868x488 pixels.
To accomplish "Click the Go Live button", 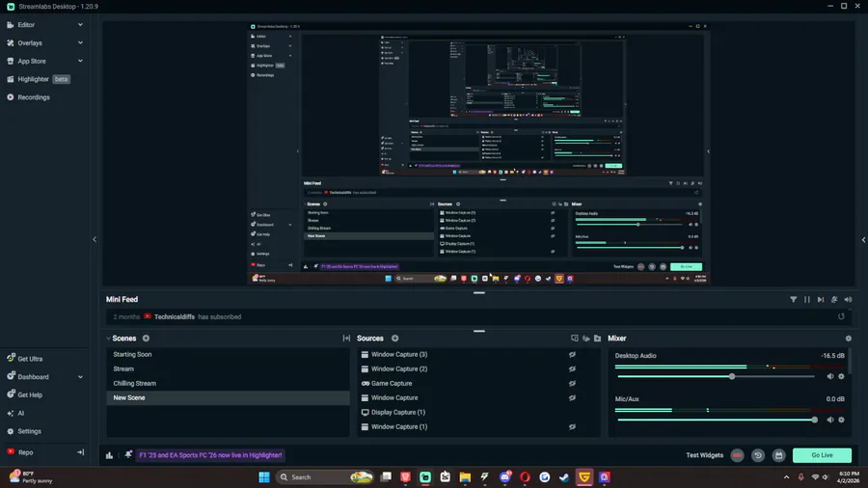I will pyautogui.click(x=822, y=455).
